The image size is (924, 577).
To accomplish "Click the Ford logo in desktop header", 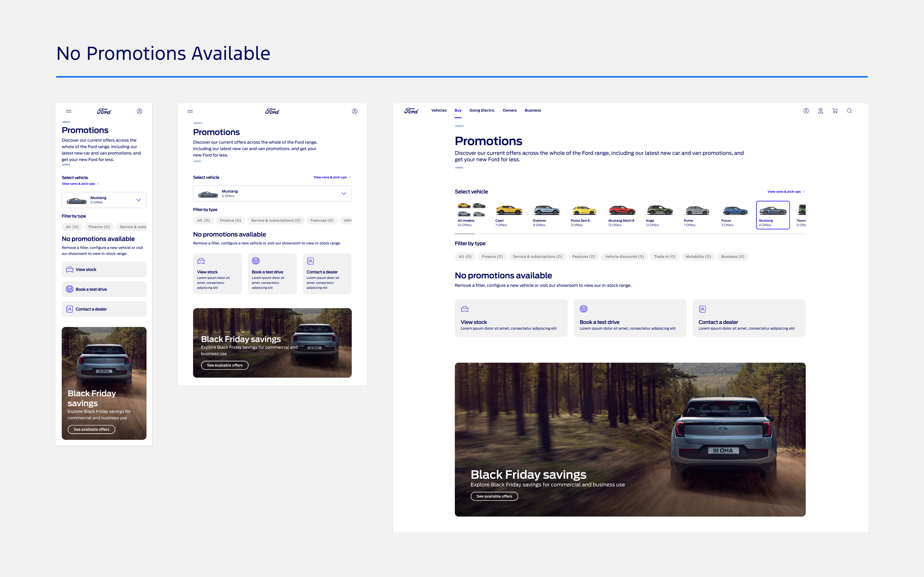I will pyautogui.click(x=411, y=111).
